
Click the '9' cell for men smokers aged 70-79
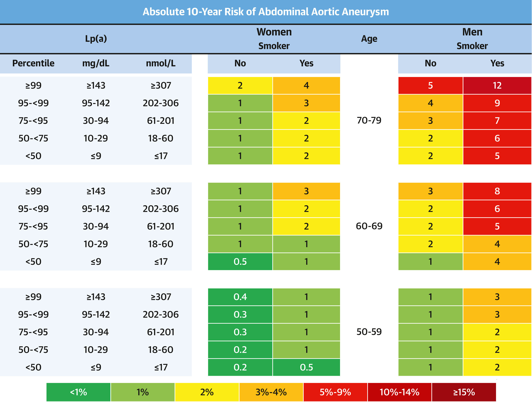click(497, 103)
